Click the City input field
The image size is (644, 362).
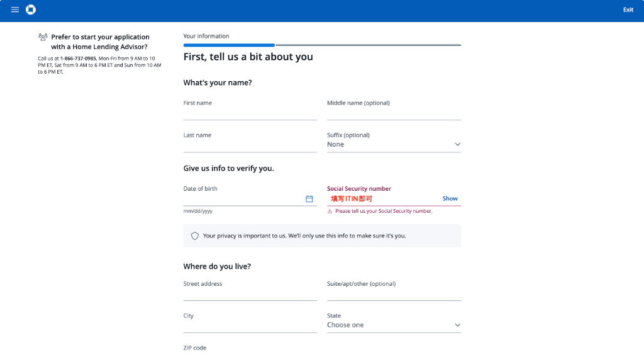click(x=250, y=327)
